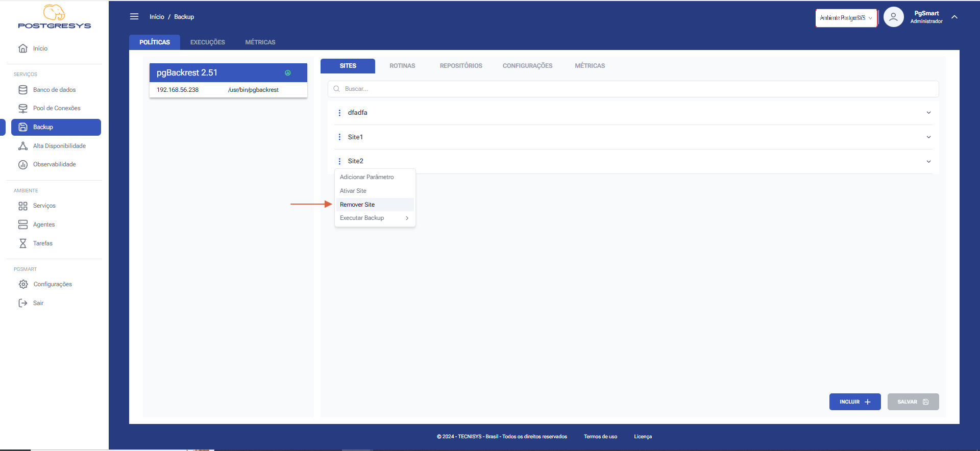
Task: Click the Serviços grid icon
Action: click(x=23, y=206)
